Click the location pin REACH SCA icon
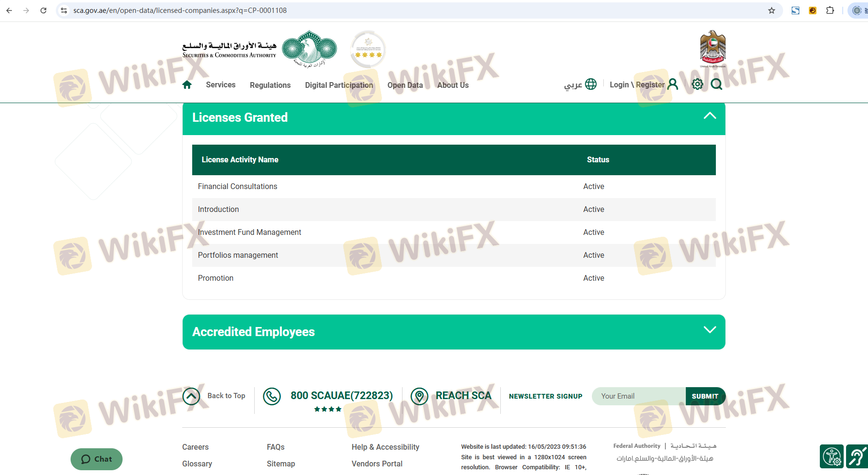 pyautogui.click(x=419, y=396)
